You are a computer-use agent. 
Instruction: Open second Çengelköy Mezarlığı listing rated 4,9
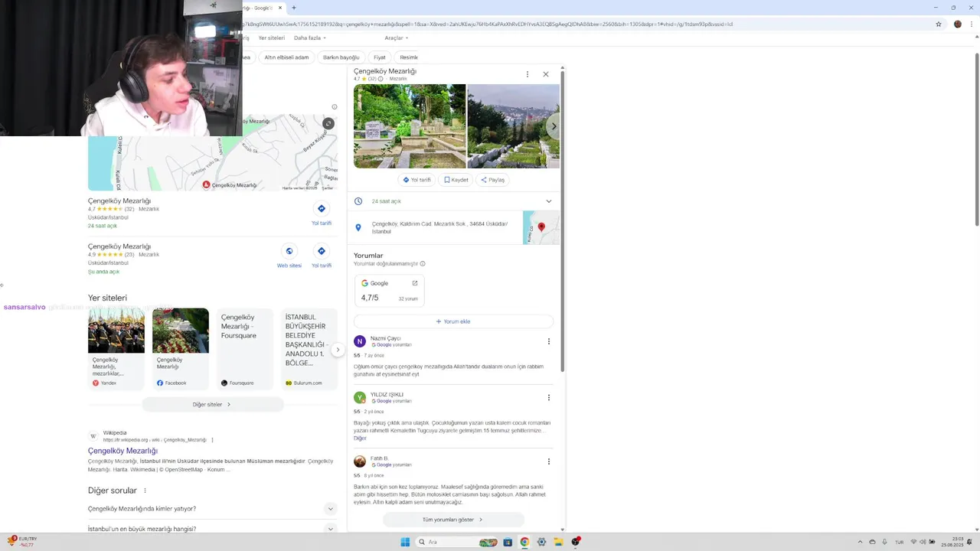click(x=119, y=246)
